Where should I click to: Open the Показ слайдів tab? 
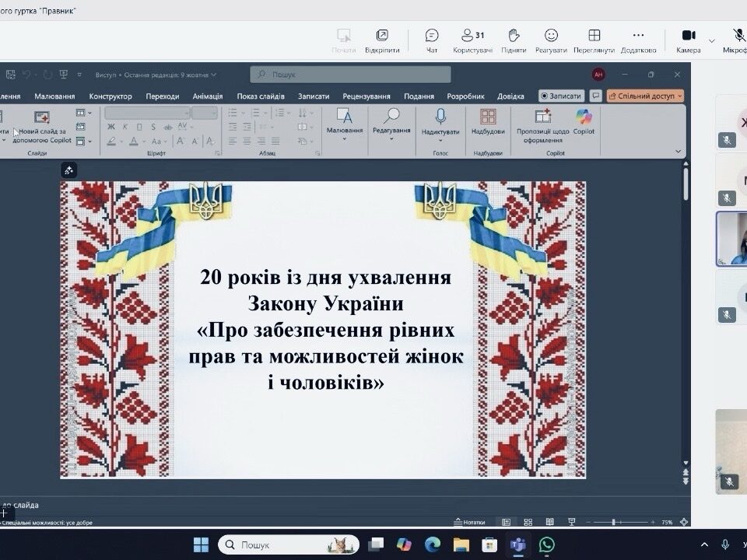click(261, 96)
